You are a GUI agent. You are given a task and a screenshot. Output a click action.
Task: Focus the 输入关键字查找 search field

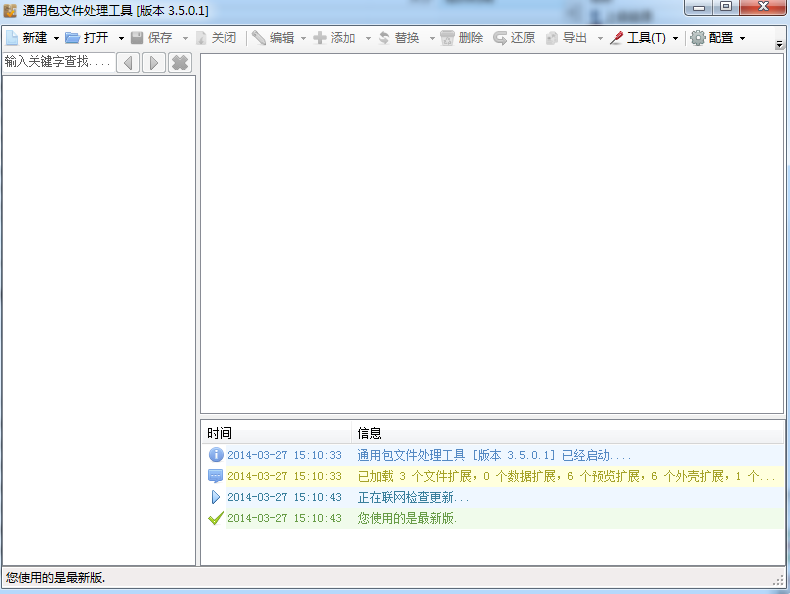58,62
